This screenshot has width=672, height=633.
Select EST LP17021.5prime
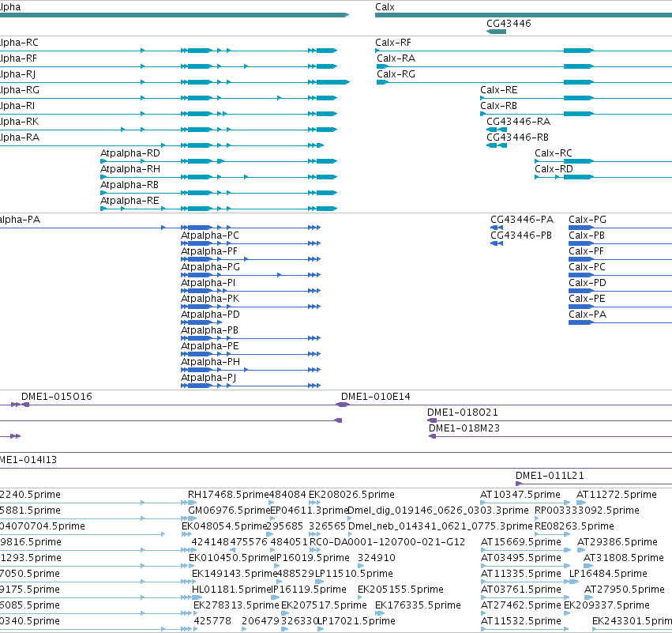click(x=321, y=630)
